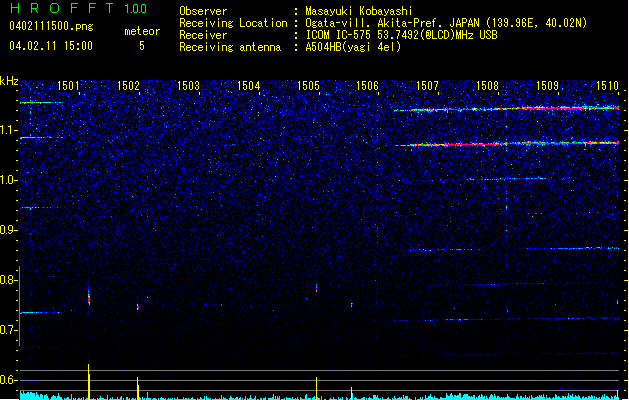Click the yellow intensity spike at 1505
This screenshot has height=400, width=629.
click(x=317, y=388)
